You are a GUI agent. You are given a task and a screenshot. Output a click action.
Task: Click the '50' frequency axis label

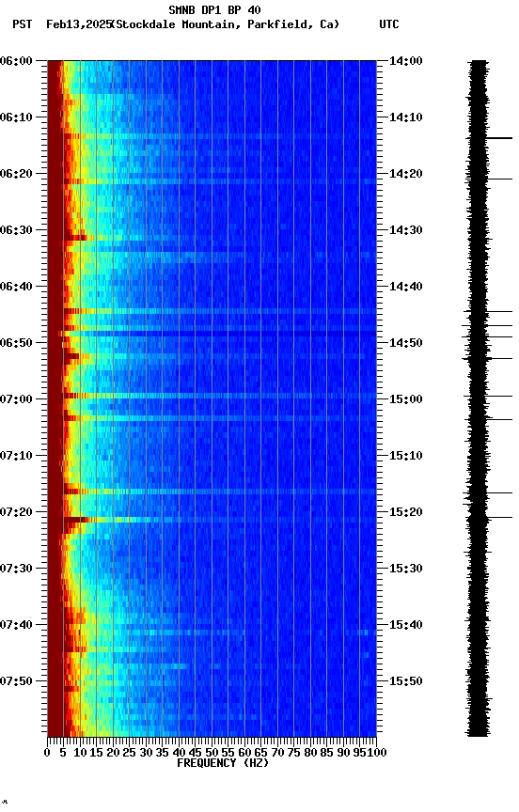[x=212, y=753]
